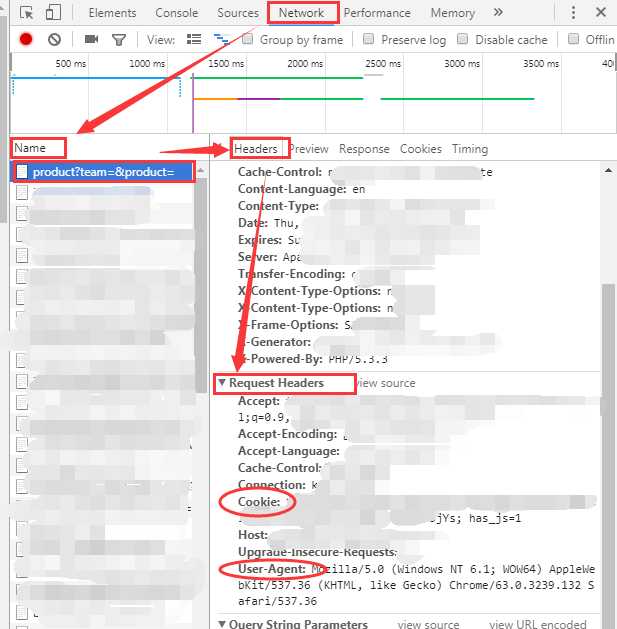
Task: Open the Performance tab
Action: pos(378,13)
